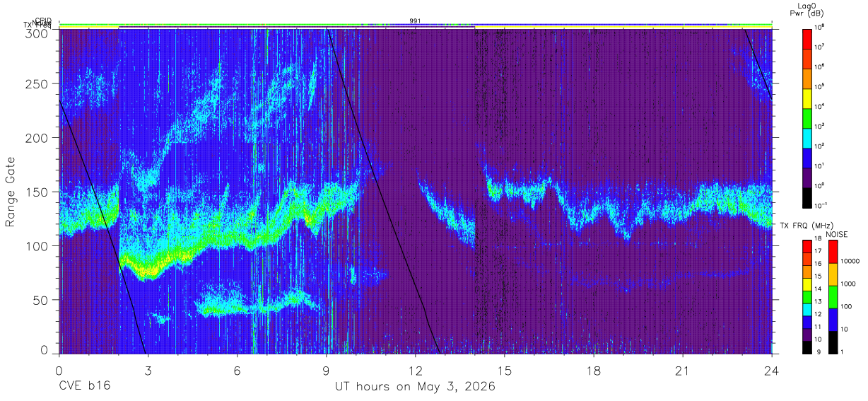Click the "UT hours on May 3, 2026" label

pyautogui.click(x=415, y=387)
